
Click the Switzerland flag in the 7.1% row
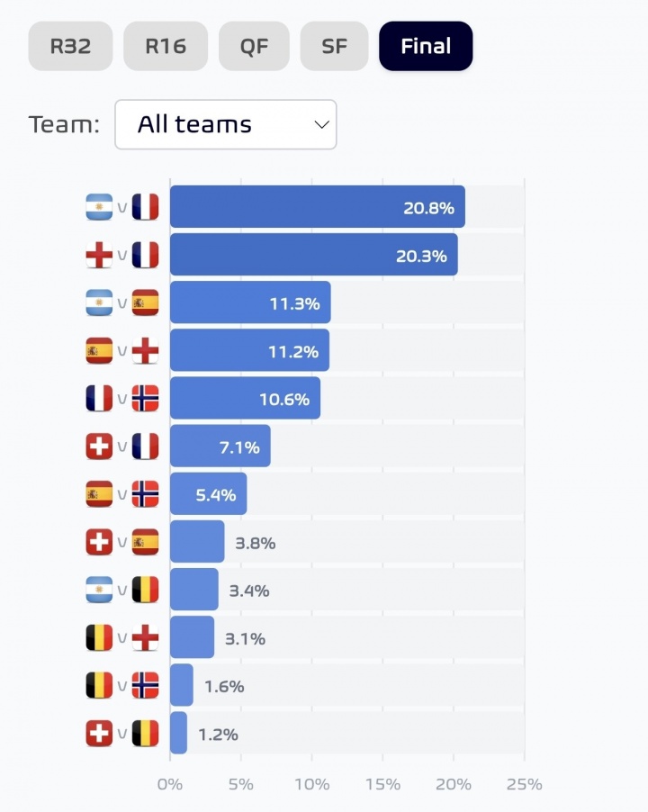tap(99, 447)
